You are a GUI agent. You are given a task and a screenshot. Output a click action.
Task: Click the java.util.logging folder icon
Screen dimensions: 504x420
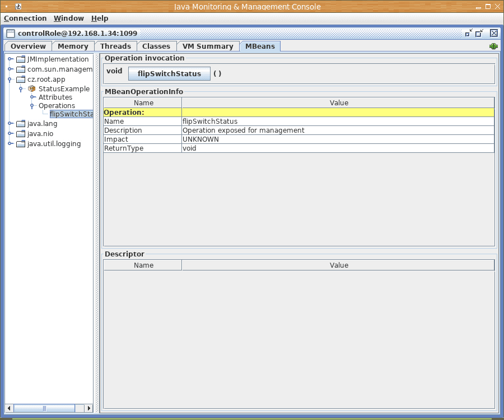(21, 144)
